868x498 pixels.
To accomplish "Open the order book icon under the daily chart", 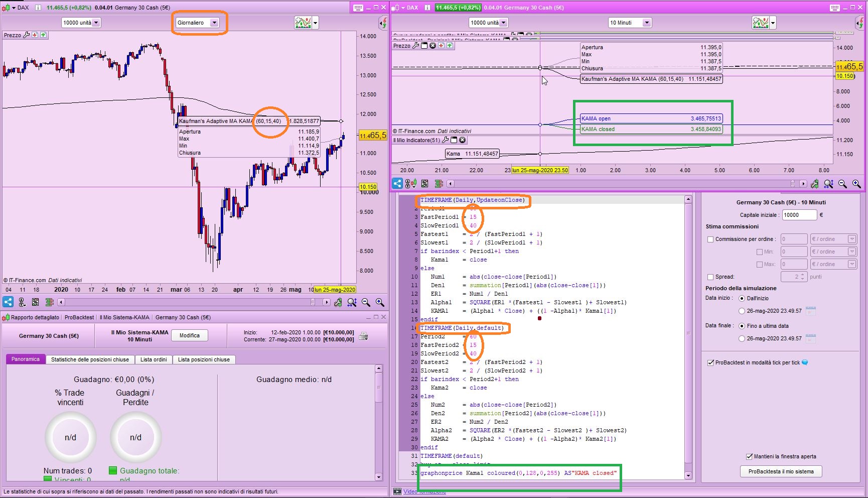I will (49, 302).
